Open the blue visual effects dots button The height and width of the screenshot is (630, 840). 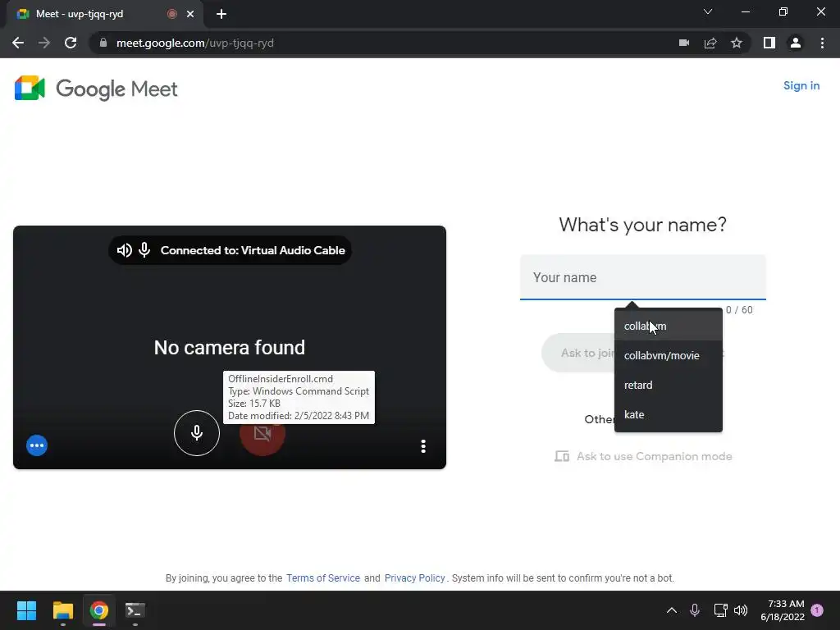pos(37,445)
